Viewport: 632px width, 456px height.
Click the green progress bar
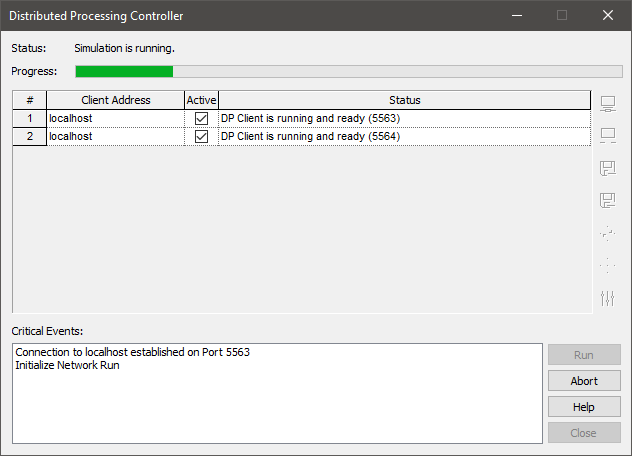tap(349, 71)
